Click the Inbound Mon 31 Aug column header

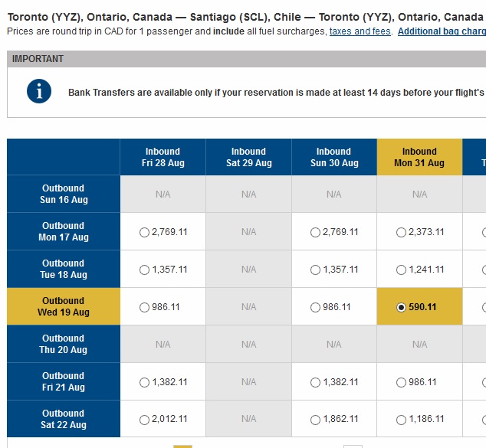pos(419,157)
